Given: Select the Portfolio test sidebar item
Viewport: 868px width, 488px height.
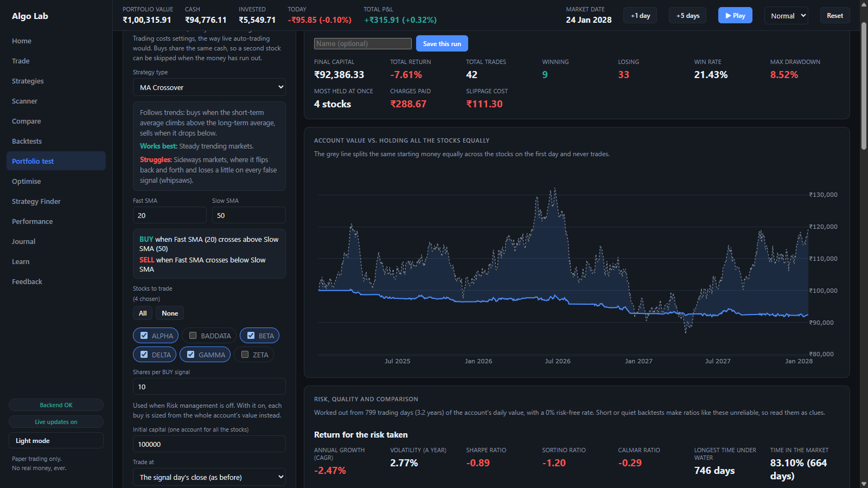Looking at the screenshot, I should (x=56, y=161).
